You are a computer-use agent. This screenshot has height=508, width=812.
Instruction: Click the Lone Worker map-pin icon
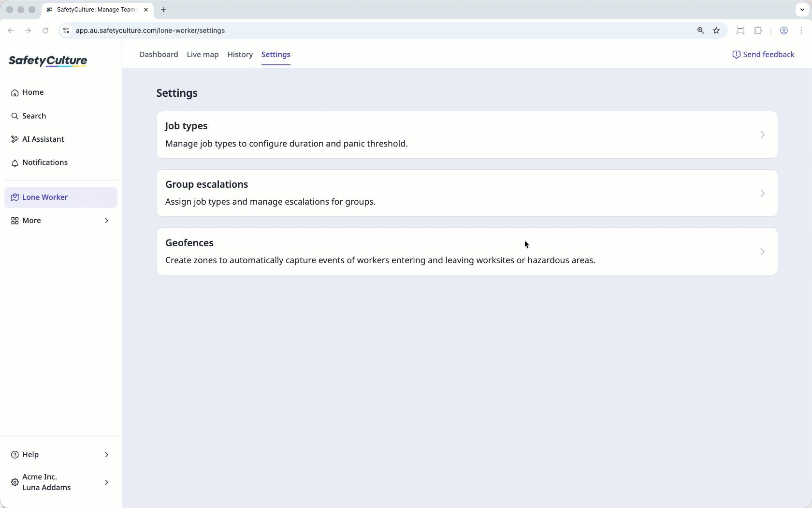click(15, 197)
